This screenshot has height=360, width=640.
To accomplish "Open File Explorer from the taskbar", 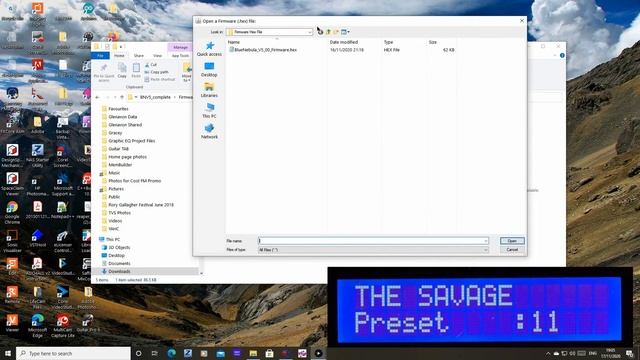I will 253,353.
